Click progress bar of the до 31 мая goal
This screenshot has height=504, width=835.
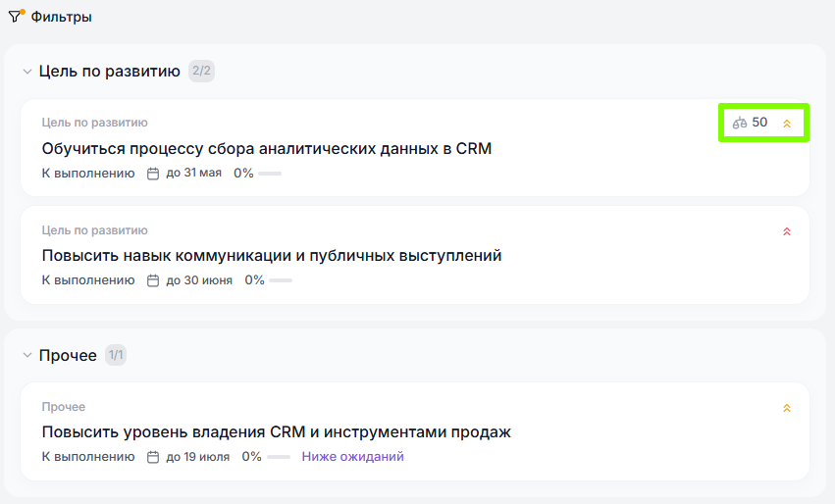(270, 174)
